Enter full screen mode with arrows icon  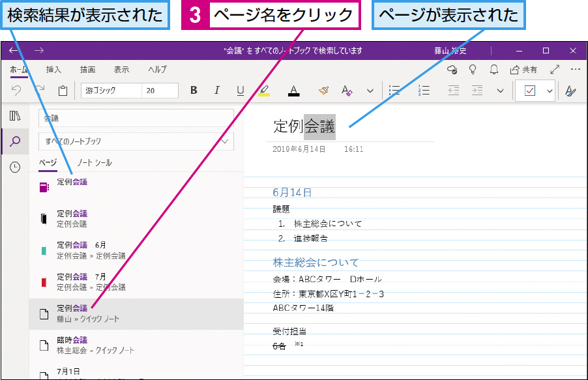[555, 69]
